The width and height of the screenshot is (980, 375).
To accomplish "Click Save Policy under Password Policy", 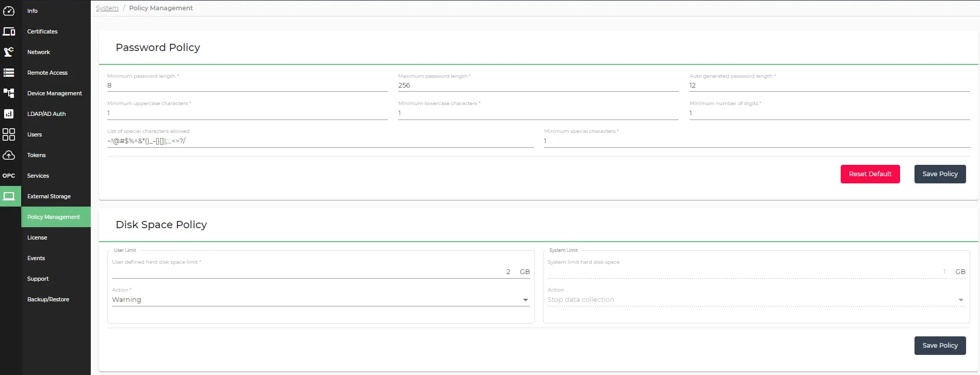I will 940,174.
